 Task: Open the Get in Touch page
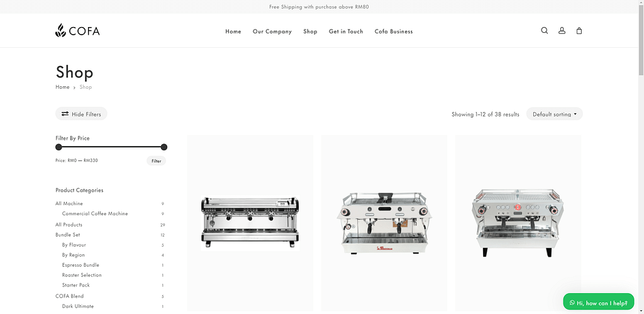click(x=346, y=31)
